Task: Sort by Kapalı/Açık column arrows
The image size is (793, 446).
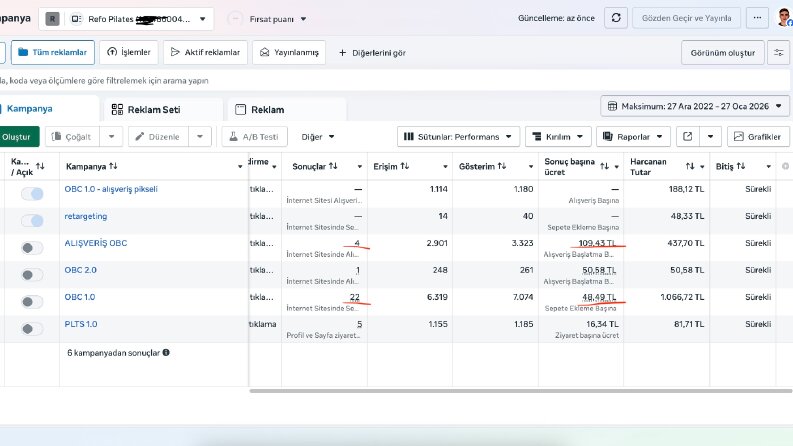Action: coord(40,166)
